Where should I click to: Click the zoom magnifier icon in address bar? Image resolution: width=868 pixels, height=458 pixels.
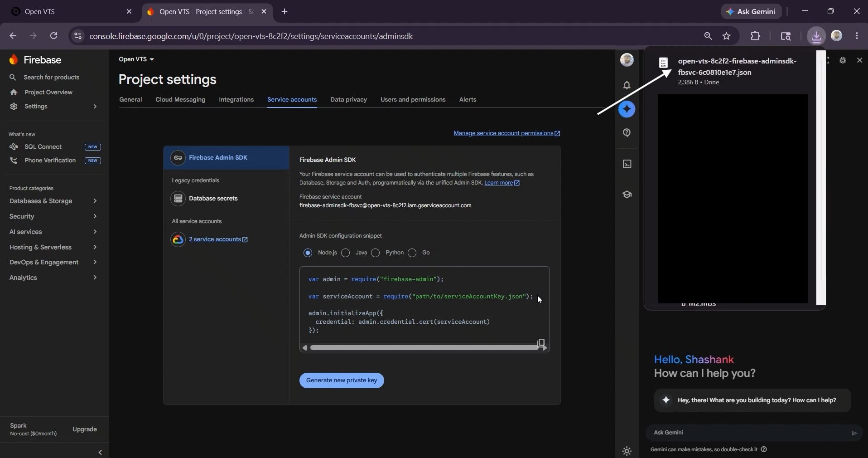pos(709,36)
